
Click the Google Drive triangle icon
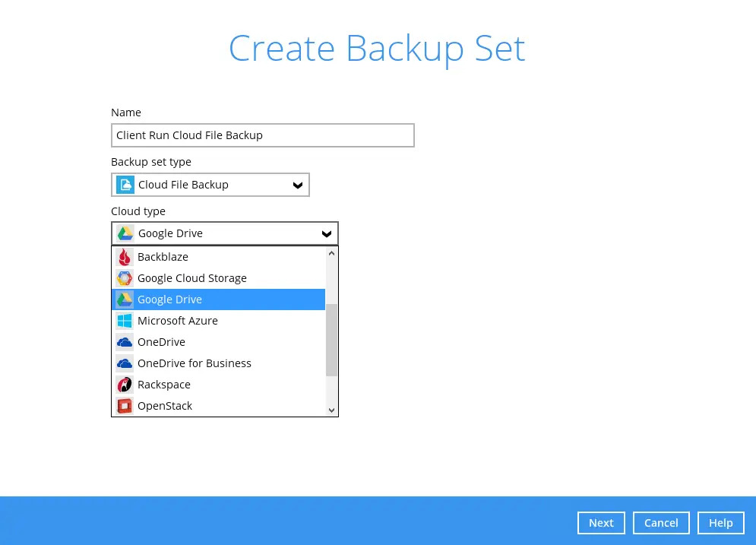pos(125,299)
